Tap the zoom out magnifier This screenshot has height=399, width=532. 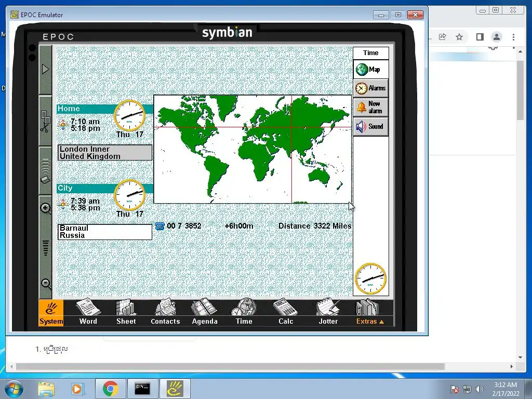(x=46, y=283)
